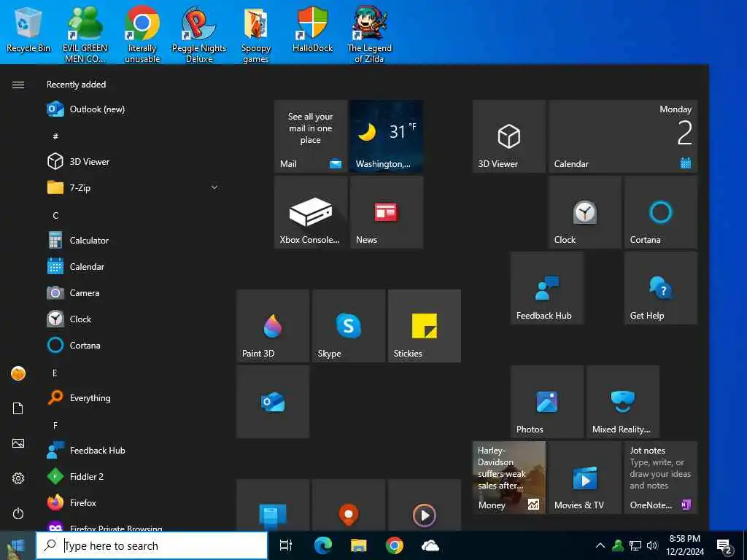Image resolution: width=747 pixels, height=560 pixels.
Task: Click the taskbar search box
Action: pyautogui.click(x=152, y=545)
